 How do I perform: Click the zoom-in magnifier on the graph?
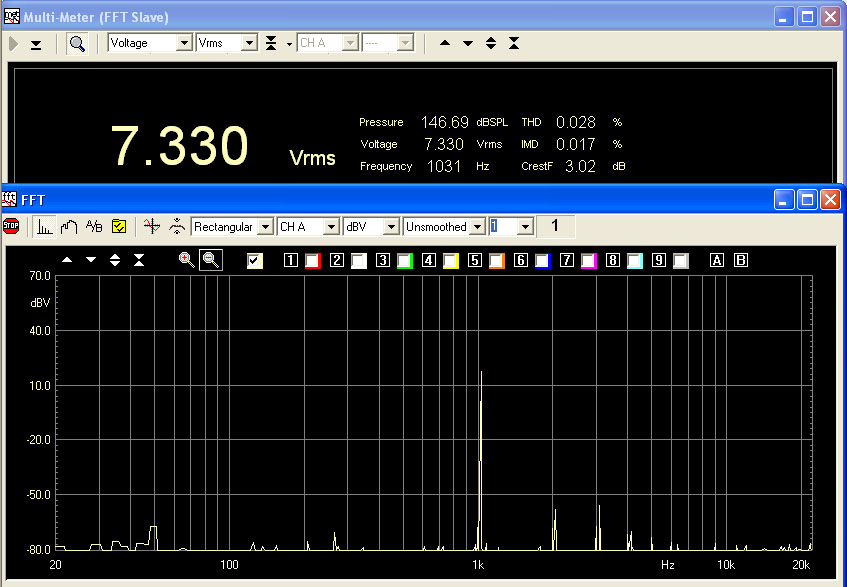(186, 260)
